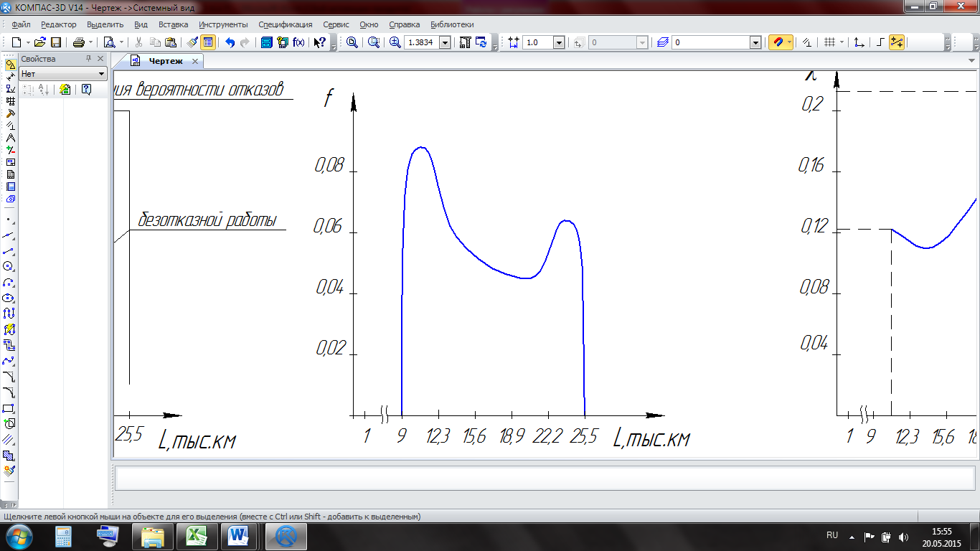Open Word from the taskbar

pyautogui.click(x=239, y=537)
